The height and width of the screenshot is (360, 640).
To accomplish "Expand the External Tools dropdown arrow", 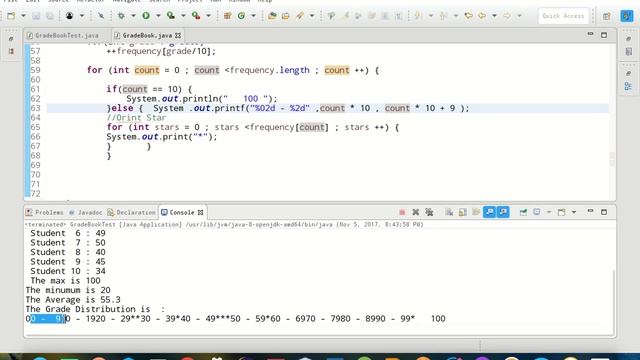I will (208, 16).
